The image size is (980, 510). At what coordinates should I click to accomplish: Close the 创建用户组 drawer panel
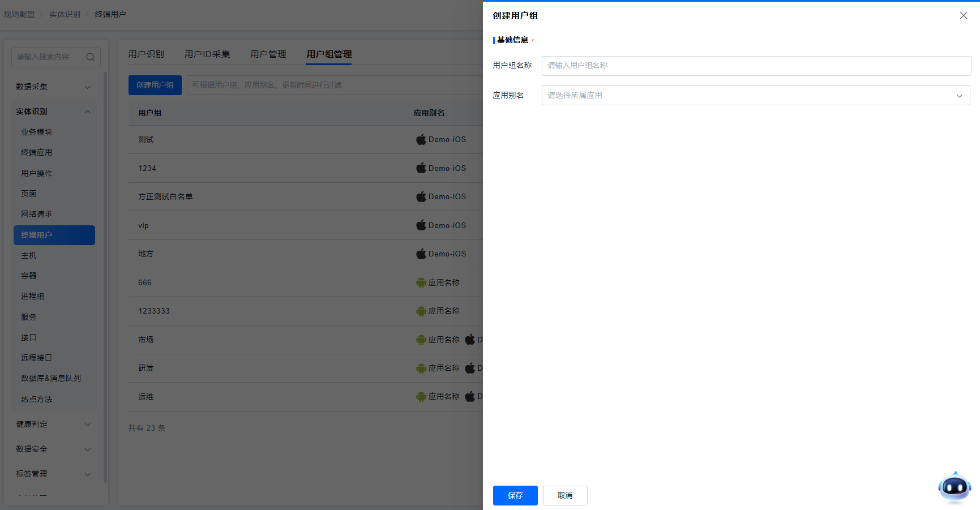tap(963, 16)
